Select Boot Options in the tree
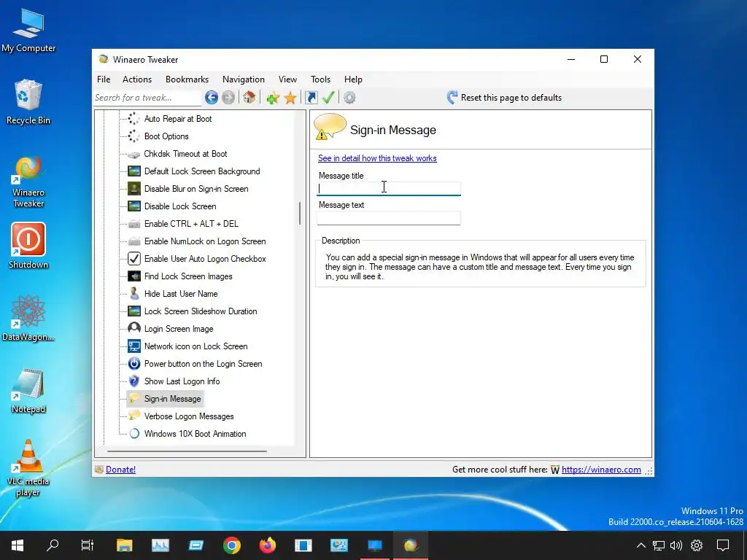Screen dimensions: 747x560 pyautogui.click(x=166, y=136)
